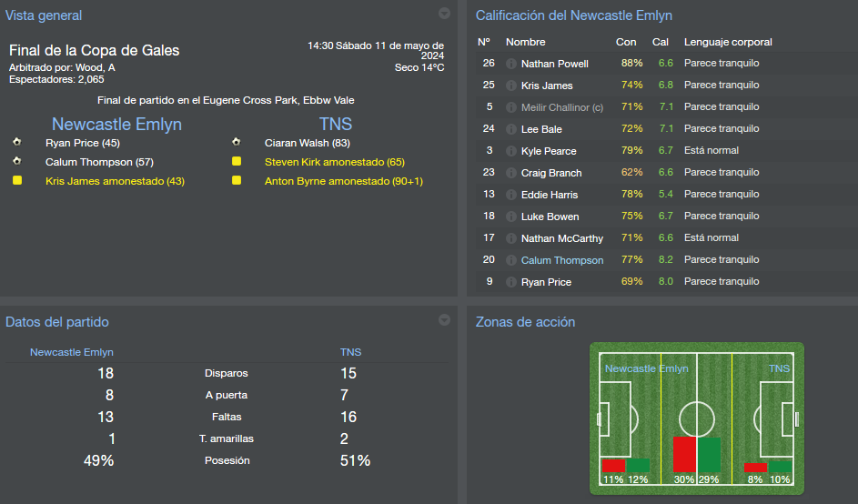Click the info icon beside Nathan Powell
The height and width of the screenshot is (504, 858).
[511, 64]
